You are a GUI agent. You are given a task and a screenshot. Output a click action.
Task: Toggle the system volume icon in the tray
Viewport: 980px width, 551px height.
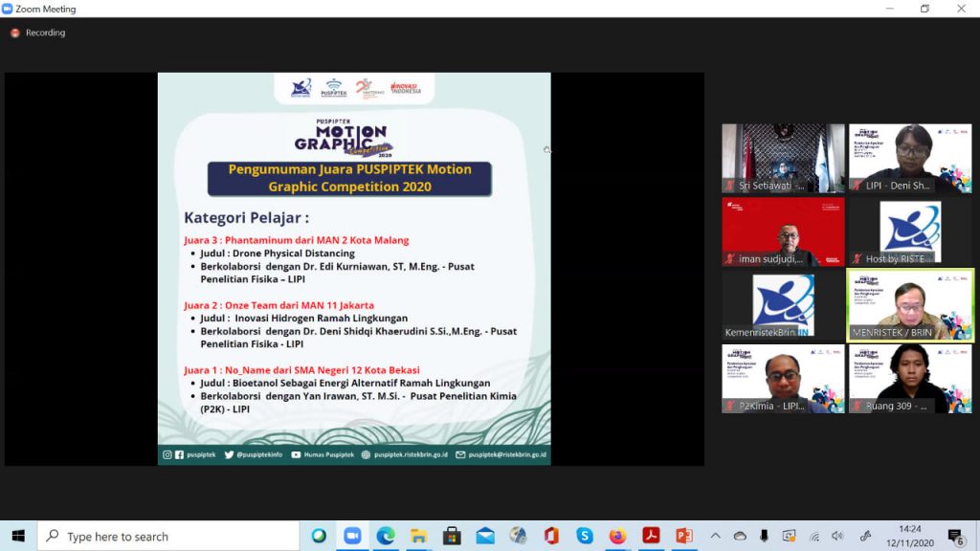(838, 536)
